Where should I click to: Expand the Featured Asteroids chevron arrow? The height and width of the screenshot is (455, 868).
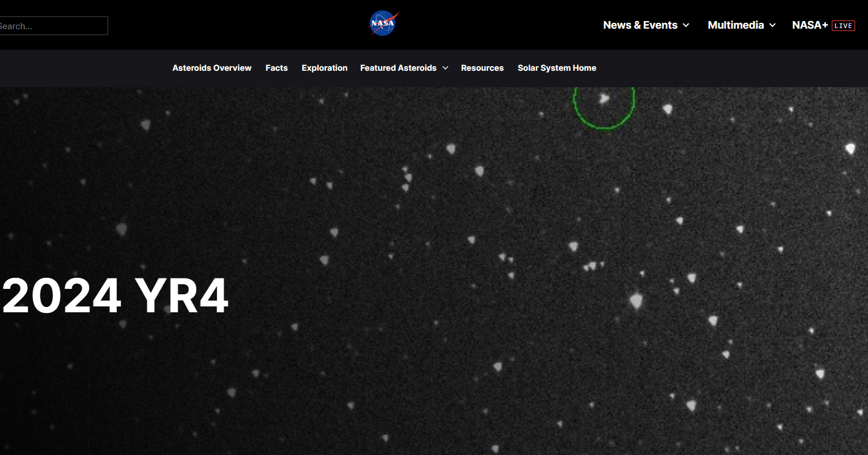(x=445, y=68)
